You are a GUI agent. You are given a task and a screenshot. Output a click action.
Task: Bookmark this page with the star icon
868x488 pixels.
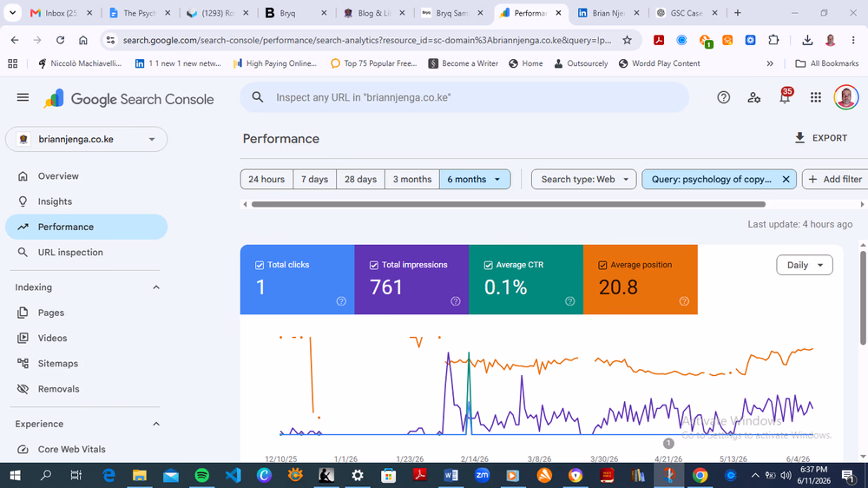click(627, 40)
